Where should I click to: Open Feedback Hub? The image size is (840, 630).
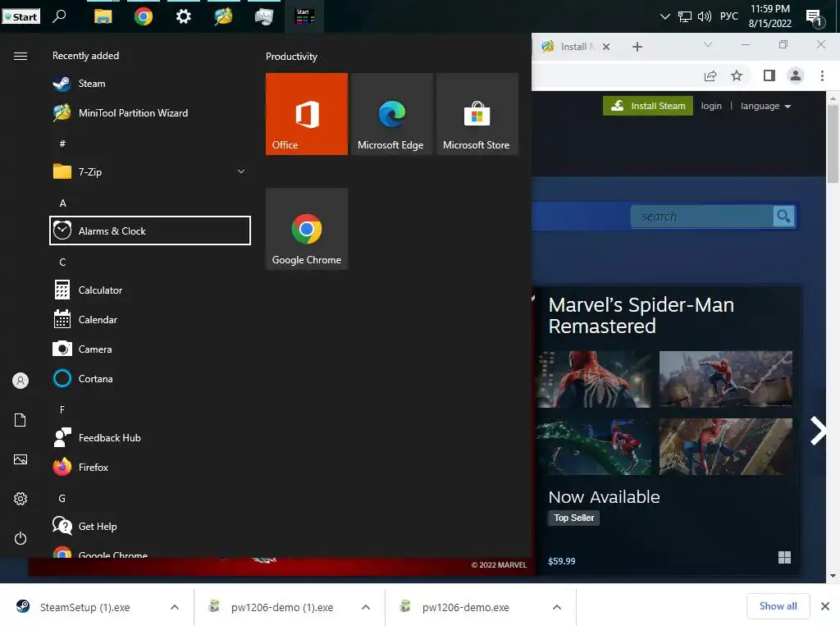point(150,438)
